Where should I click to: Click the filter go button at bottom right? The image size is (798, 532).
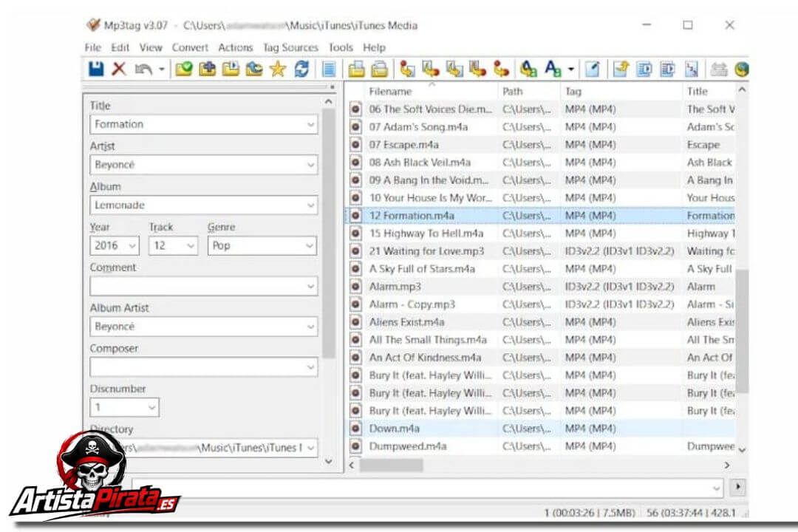[737, 487]
